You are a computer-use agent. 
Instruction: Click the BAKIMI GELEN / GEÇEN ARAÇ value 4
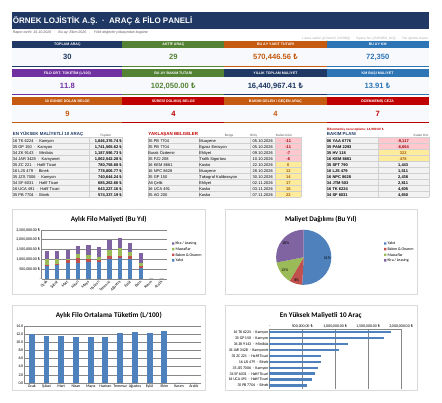[x=275, y=114]
